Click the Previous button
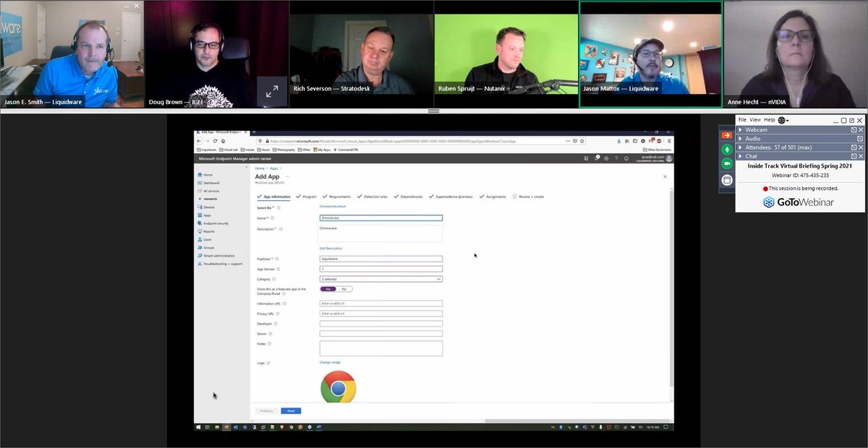Image resolution: width=868 pixels, height=448 pixels. point(267,410)
